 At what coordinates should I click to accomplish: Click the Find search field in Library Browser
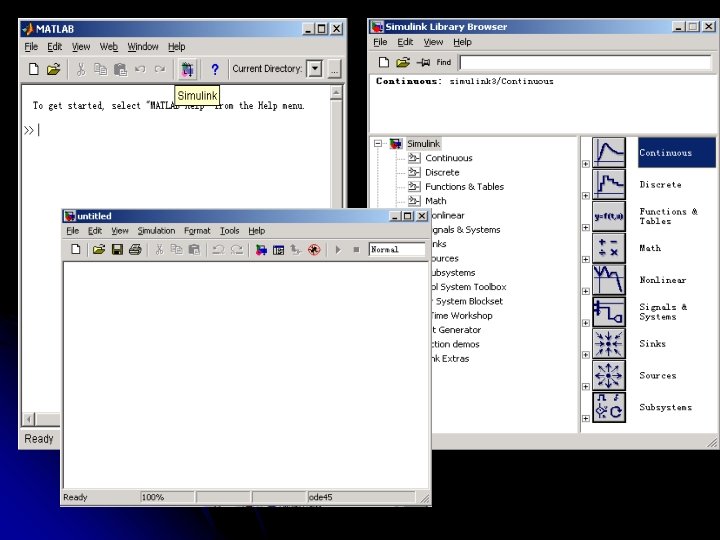pyautogui.click(x=585, y=62)
